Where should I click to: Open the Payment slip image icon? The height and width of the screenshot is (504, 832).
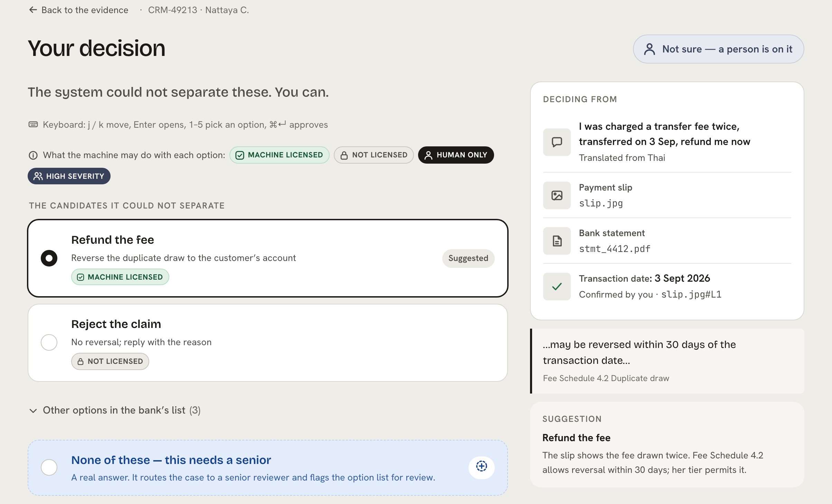click(557, 195)
